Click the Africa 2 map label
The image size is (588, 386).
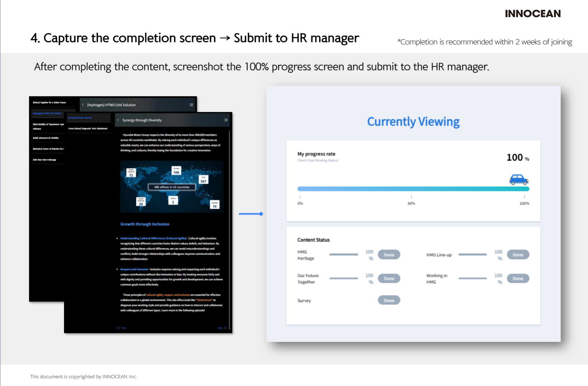173,200
